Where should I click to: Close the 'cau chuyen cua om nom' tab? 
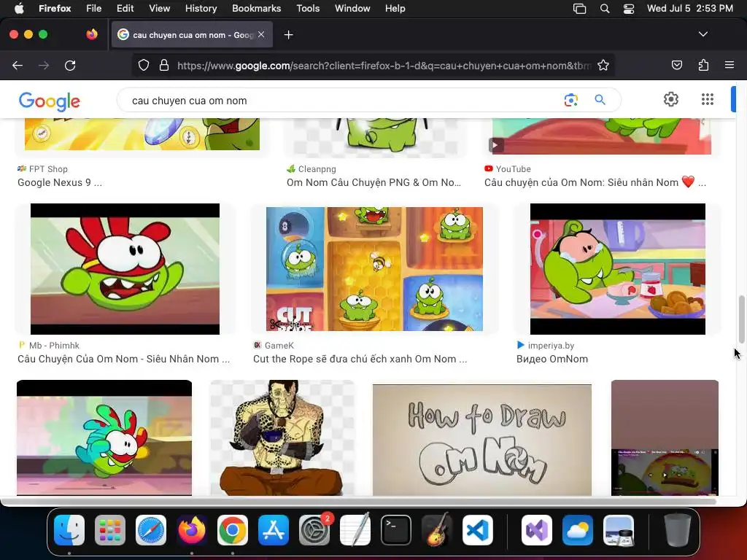(261, 34)
